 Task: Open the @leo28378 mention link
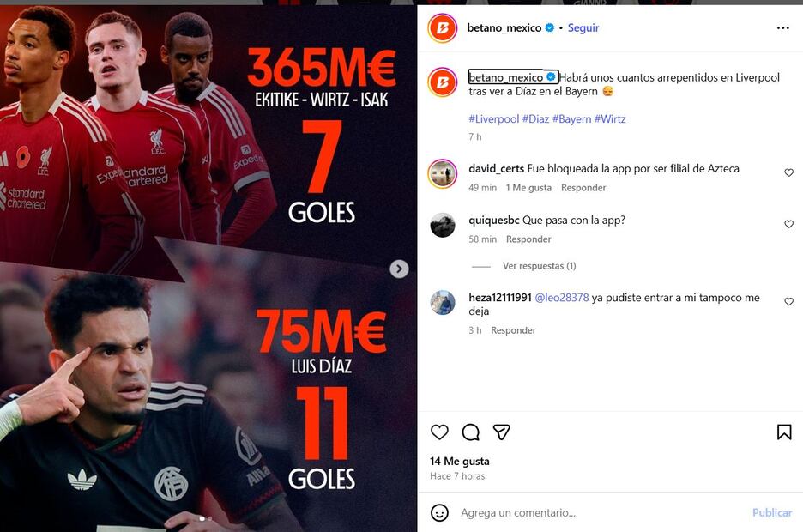(562, 298)
